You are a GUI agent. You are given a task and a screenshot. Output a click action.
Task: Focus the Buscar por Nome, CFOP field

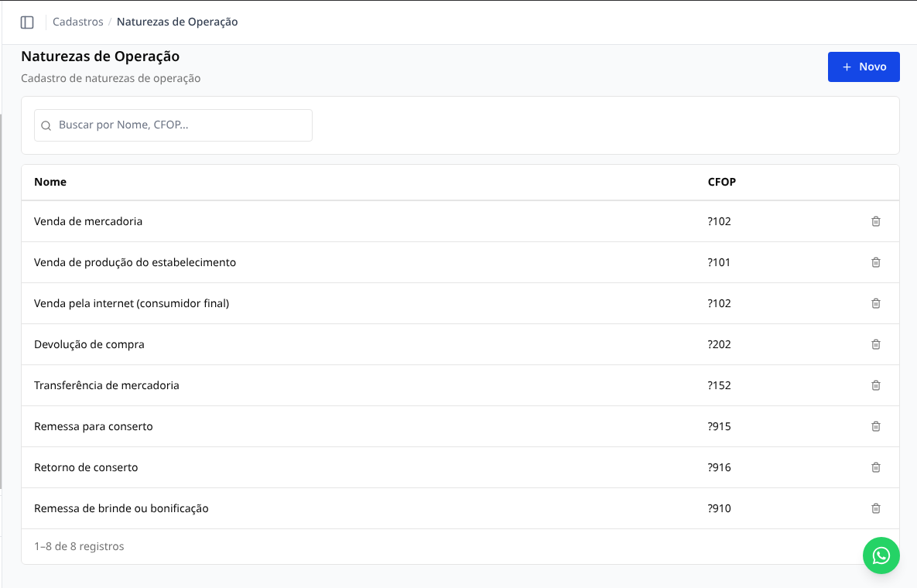pos(173,125)
